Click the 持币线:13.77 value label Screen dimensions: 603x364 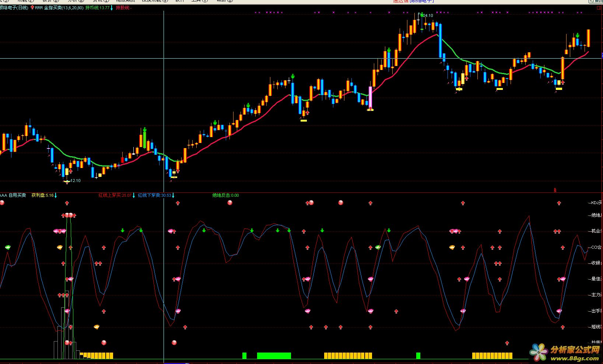[x=97, y=7]
